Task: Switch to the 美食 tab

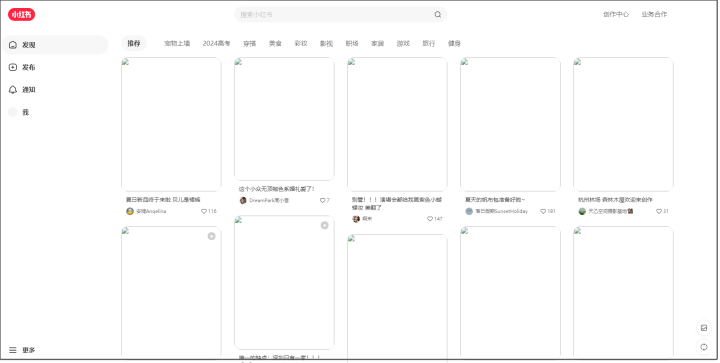Action: pos(275,44)
